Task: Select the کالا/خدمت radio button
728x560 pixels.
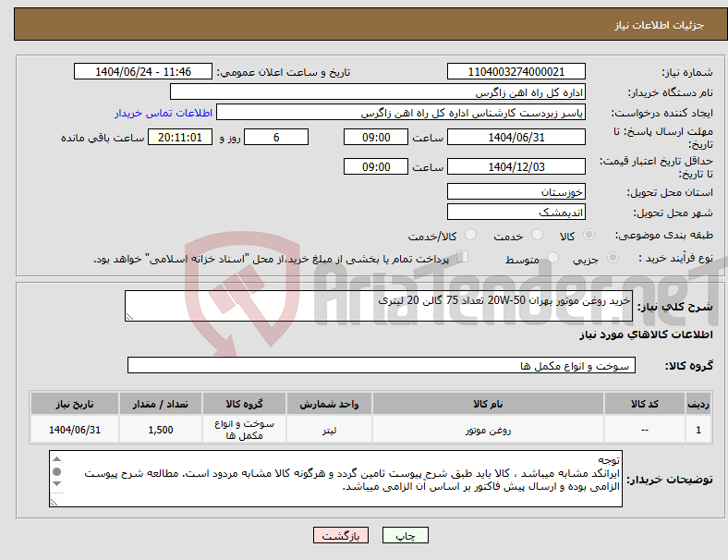Action: tap(470, 235)
